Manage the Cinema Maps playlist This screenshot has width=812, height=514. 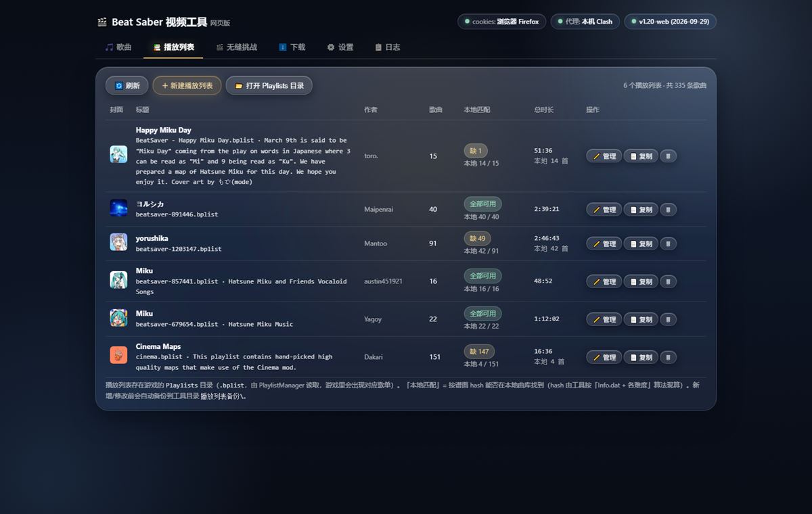click(604, 357)
